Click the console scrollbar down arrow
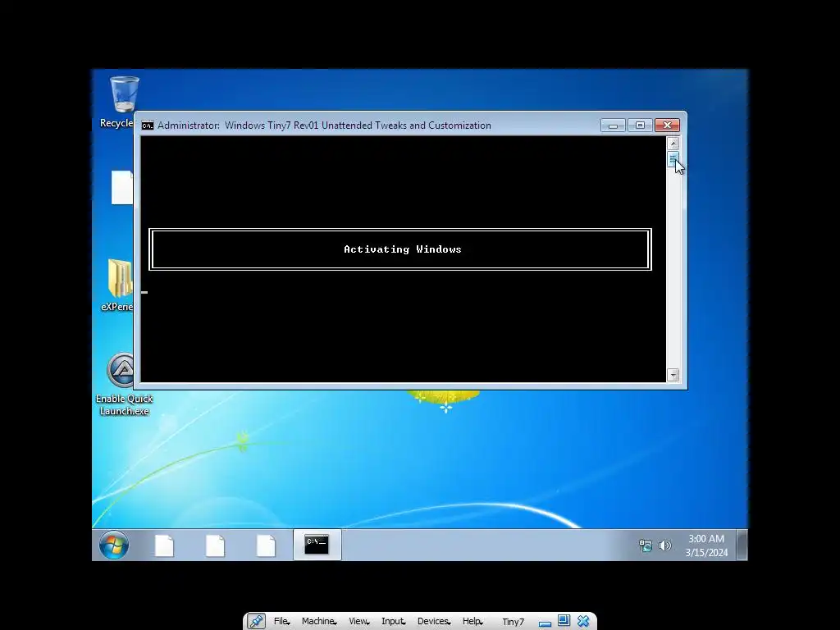This screenshot has width=840, height=630. pyautogui.click(x=673, y=375)
